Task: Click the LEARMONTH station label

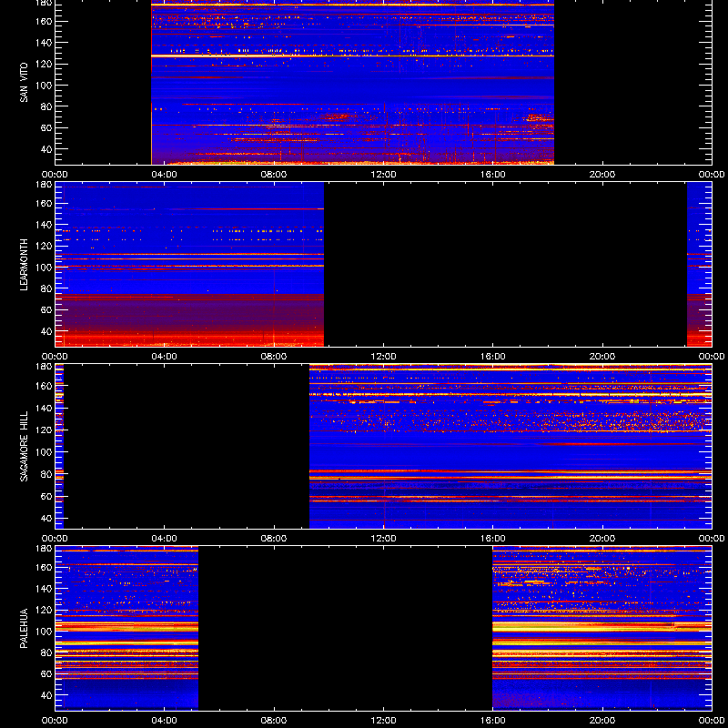Action: (x=25, y=265)
